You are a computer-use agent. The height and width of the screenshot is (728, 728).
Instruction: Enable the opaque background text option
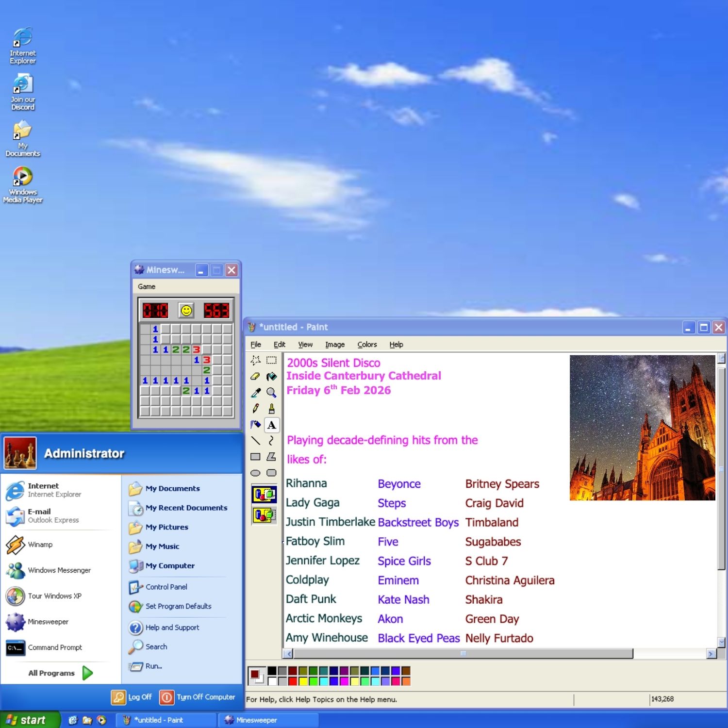point(264,494)
